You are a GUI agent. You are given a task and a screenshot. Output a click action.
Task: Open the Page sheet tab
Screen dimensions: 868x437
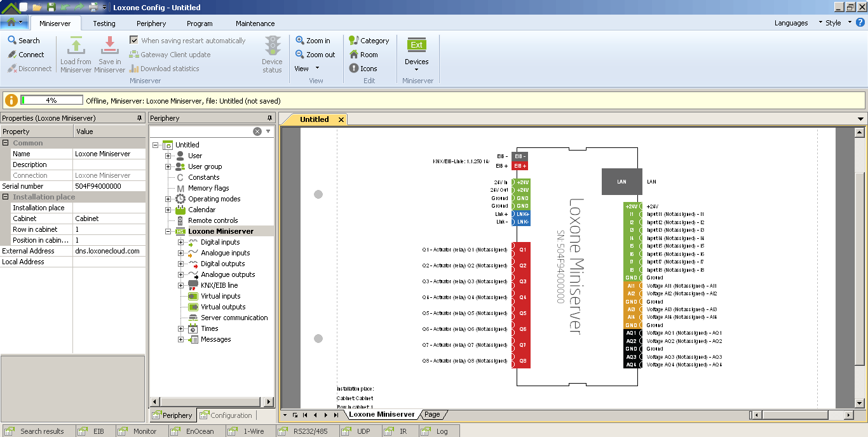click(432, 415)
